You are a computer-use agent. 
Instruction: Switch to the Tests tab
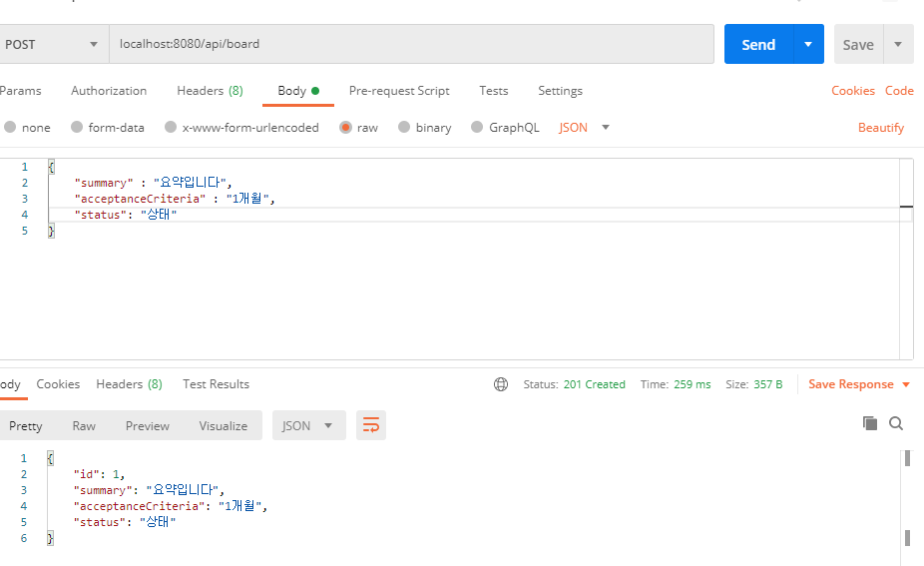(493, 91)
